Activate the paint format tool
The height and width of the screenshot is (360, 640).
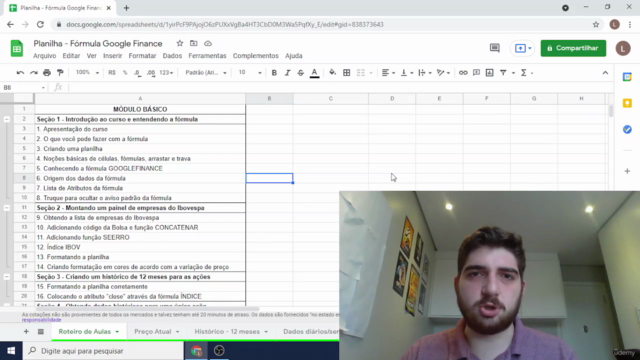click(60, 73)
